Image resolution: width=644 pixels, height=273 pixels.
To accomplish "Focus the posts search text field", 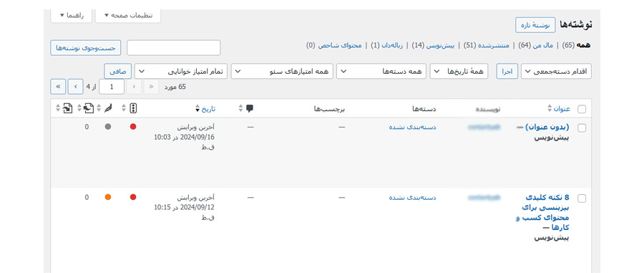I will (173, 48).
